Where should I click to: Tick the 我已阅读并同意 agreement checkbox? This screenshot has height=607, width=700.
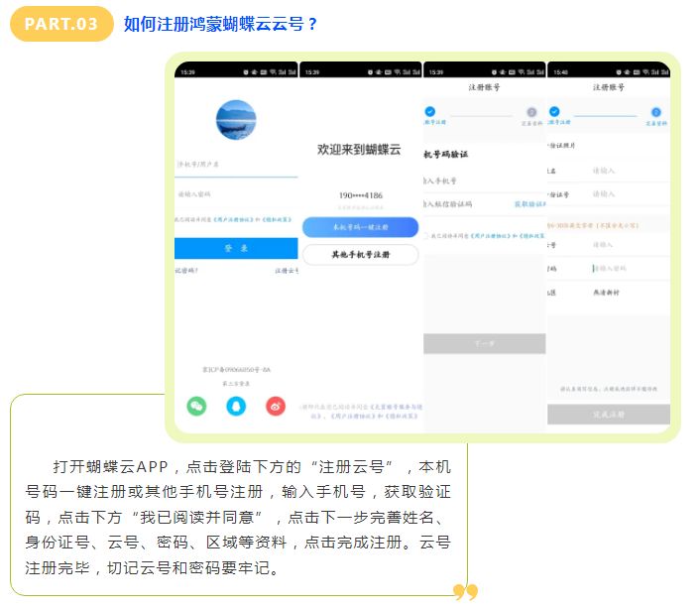point(426,236)
